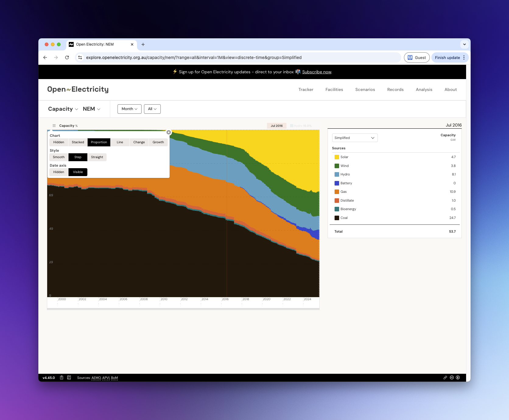Click the browser back arrow

(45, 57)
